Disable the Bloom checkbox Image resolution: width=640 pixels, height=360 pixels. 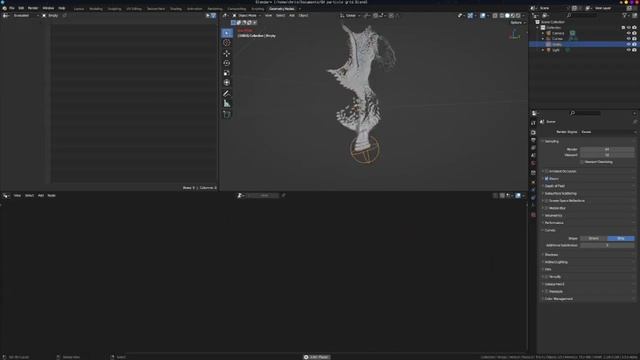pos(547,178)
